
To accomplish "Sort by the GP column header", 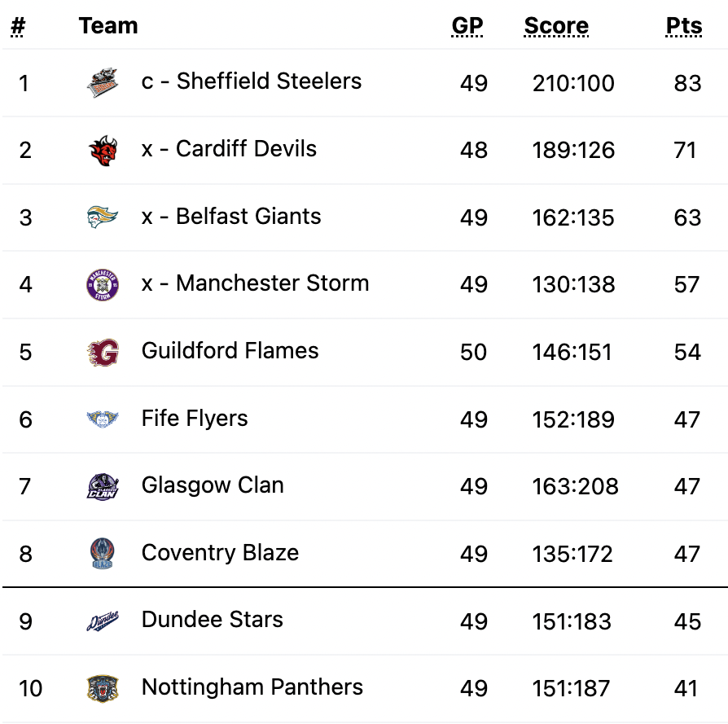I will coord(467,25).
